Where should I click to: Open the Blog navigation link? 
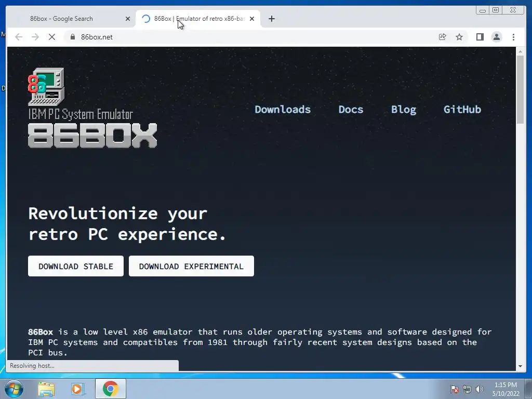[403, 109]
